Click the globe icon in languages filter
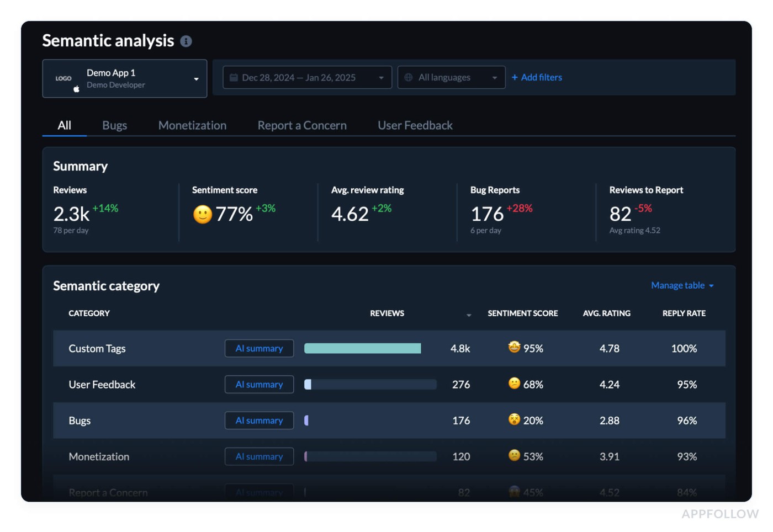The height and width of the screenshot is (532, 773). [409, 78]
